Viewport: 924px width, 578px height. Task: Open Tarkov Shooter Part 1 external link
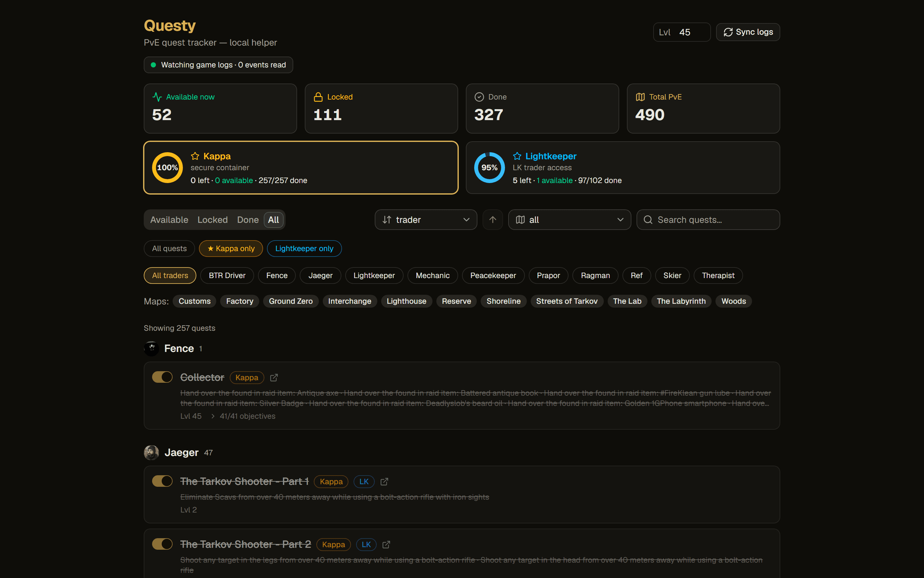tap(384, 482)
